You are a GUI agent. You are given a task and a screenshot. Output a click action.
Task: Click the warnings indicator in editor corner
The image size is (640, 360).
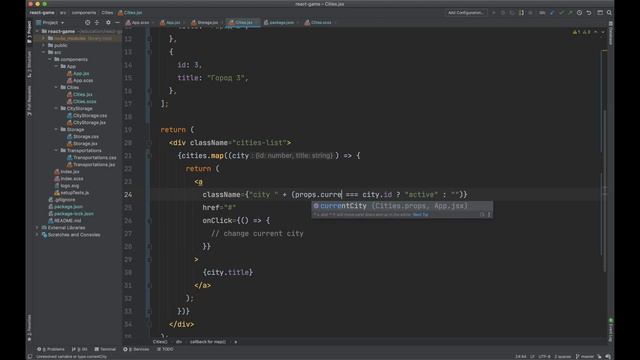tap(582, 32)
